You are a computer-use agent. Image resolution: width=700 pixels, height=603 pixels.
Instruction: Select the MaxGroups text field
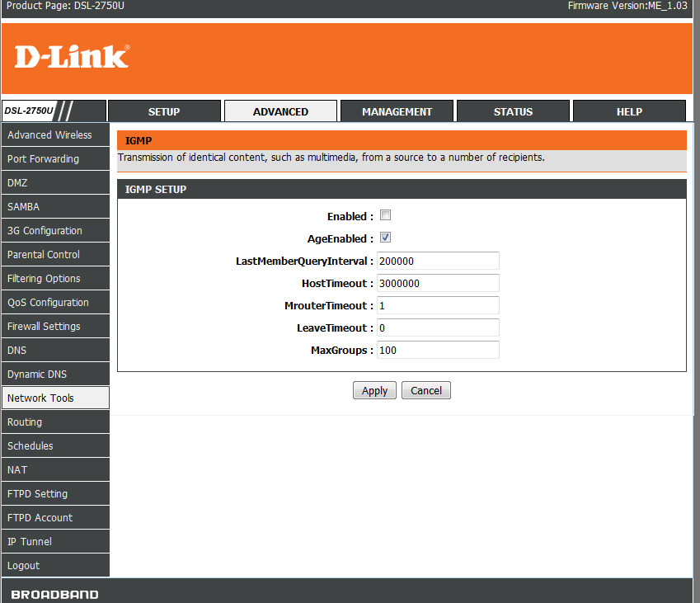coord(438,350)
